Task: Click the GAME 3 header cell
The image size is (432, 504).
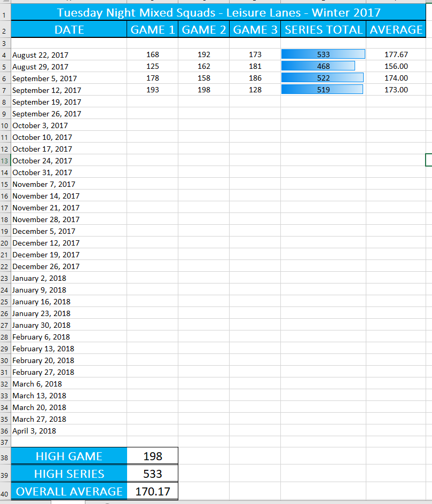Action: pos(255,30)
